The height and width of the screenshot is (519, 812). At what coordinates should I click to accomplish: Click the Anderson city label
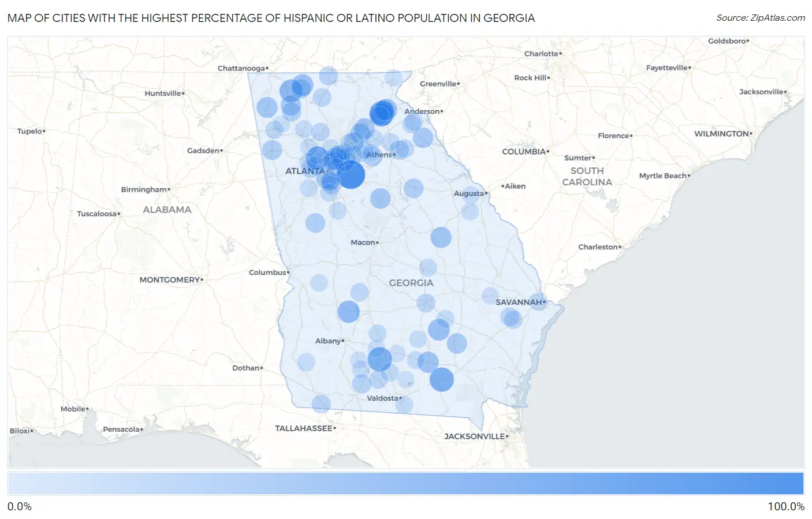(x=422, y=111)
